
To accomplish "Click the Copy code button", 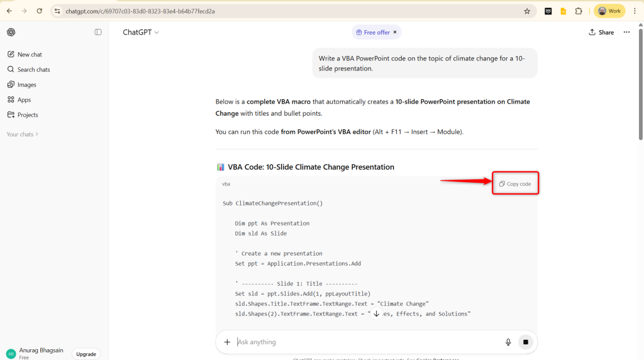I will (515, 184).
